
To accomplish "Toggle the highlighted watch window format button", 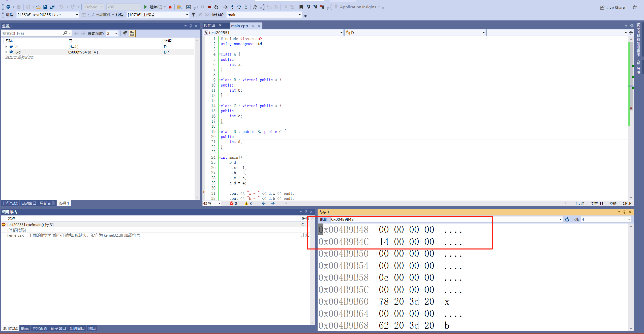I will (132, 33).
